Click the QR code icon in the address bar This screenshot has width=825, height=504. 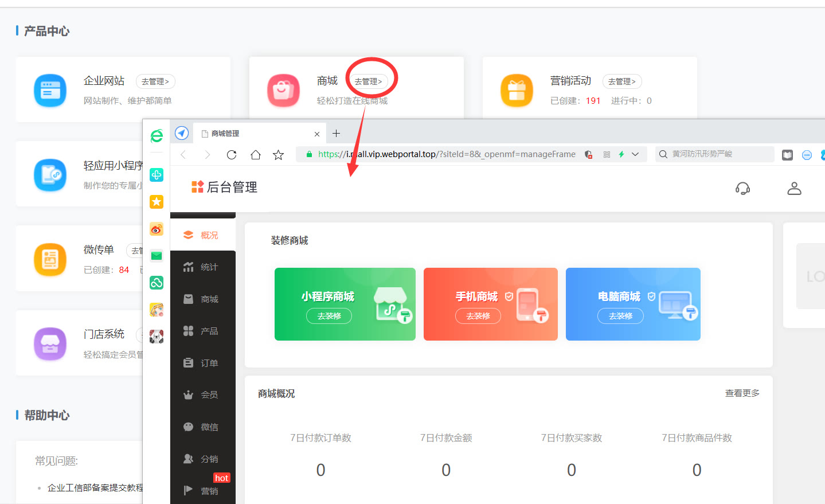point(607,154)
